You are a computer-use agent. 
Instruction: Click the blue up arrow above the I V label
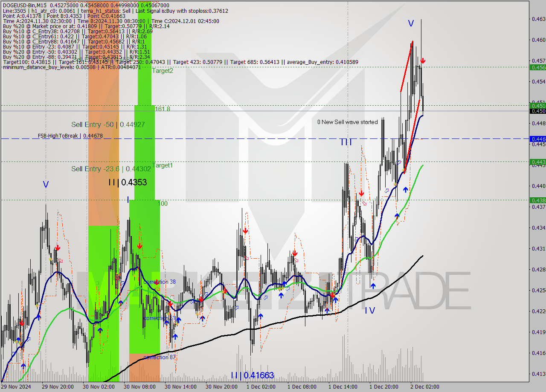click(x=373, y=286)
